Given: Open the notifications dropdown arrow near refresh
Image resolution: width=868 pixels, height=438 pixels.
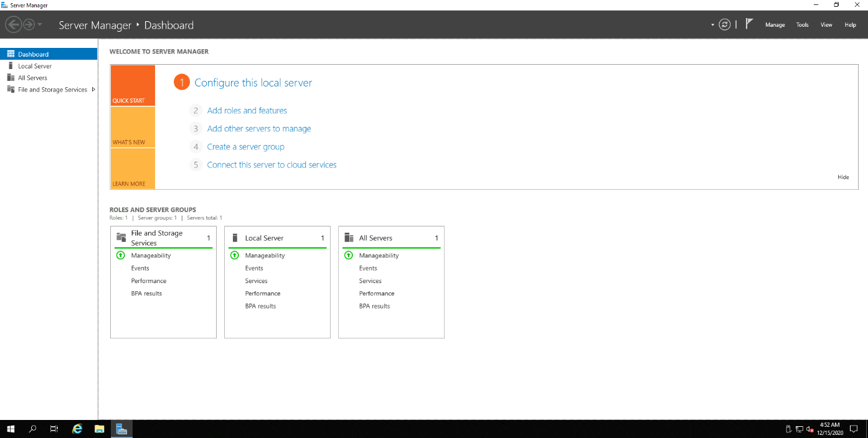Looking at the screenshot, I should click(x=712, y=24).
